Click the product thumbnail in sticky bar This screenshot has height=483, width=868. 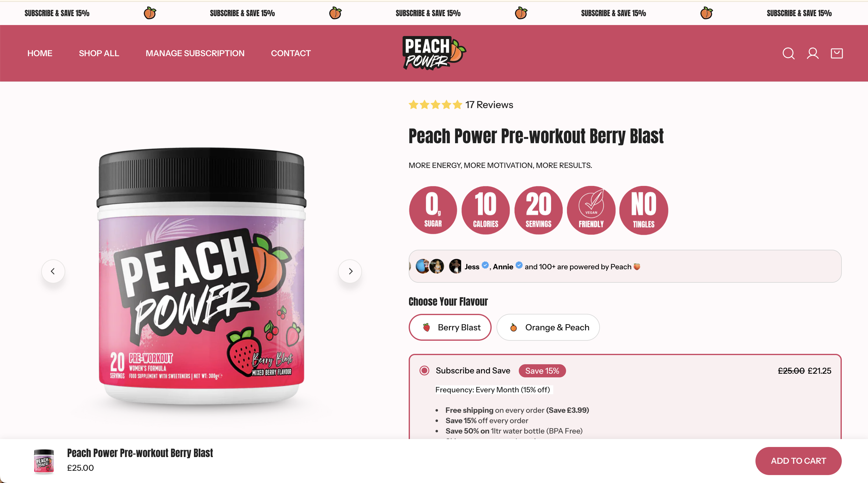point(44,461)
